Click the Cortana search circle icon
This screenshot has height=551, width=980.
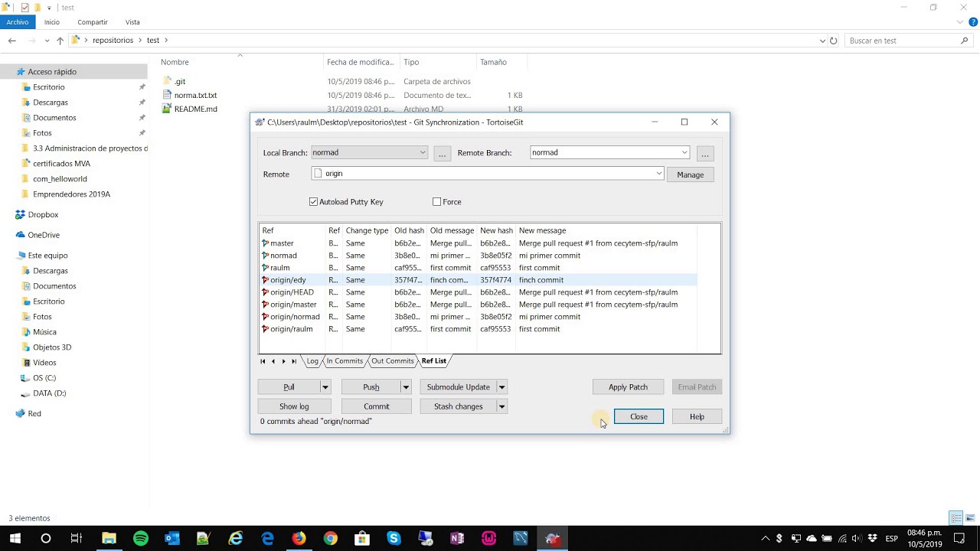pos(46,539)
